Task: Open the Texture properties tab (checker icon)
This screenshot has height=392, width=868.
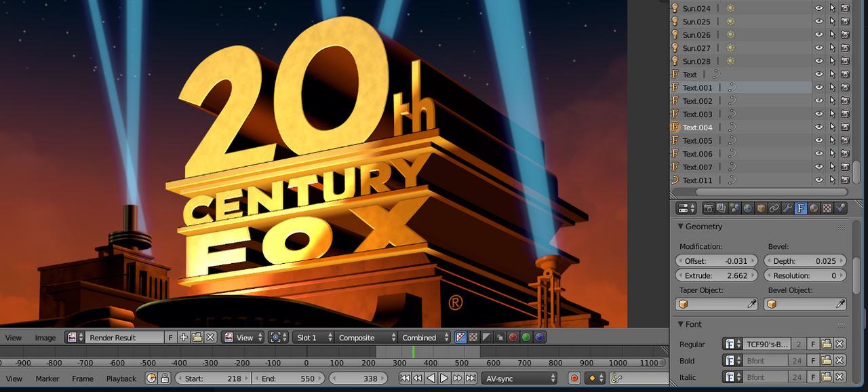Action: (x=827, y=208)
